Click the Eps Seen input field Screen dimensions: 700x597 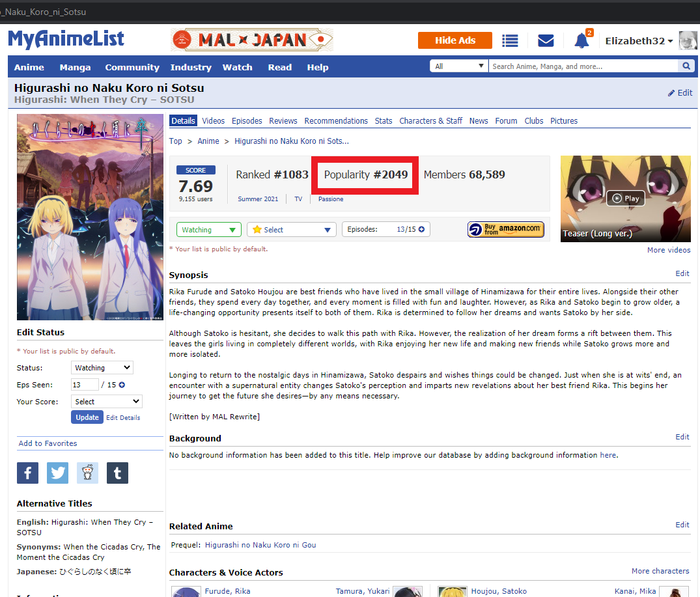(85, 385)
